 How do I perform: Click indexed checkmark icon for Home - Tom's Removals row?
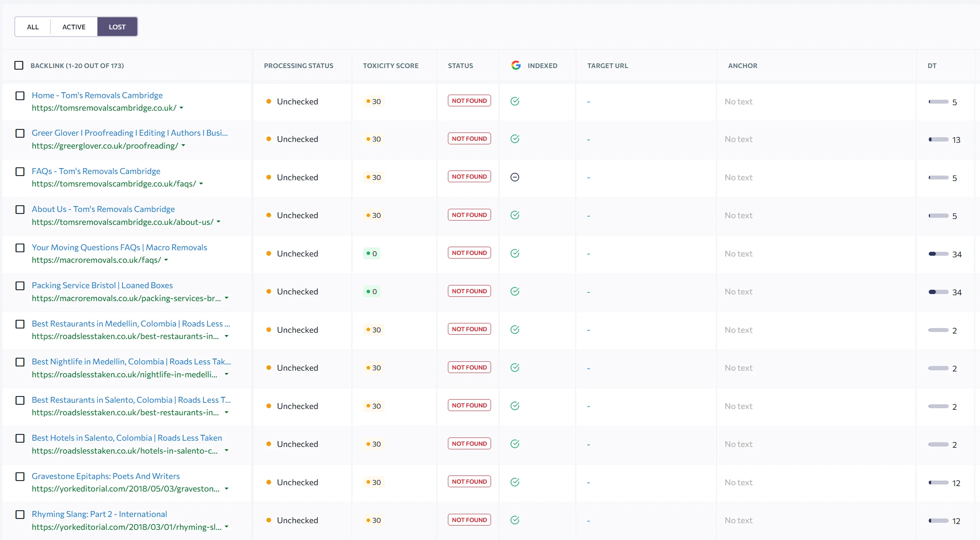[515, 101]
